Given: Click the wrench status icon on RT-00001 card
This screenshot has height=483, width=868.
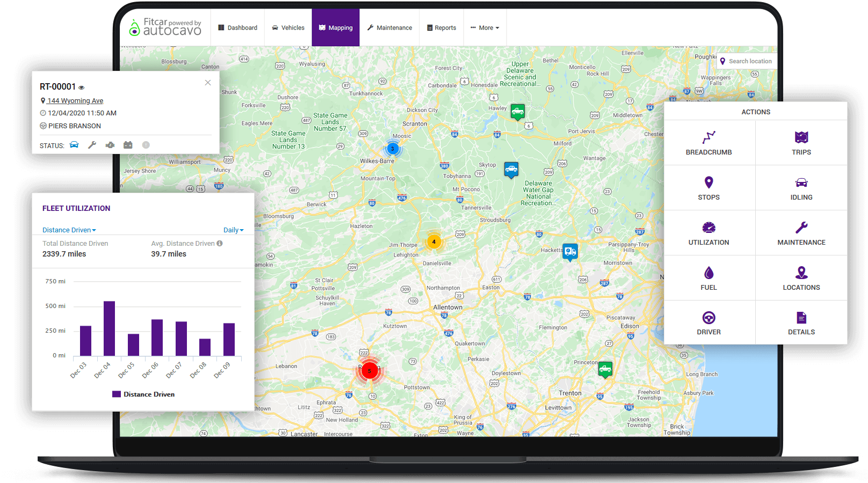Looking at the screenshot, I should [92, 145].
